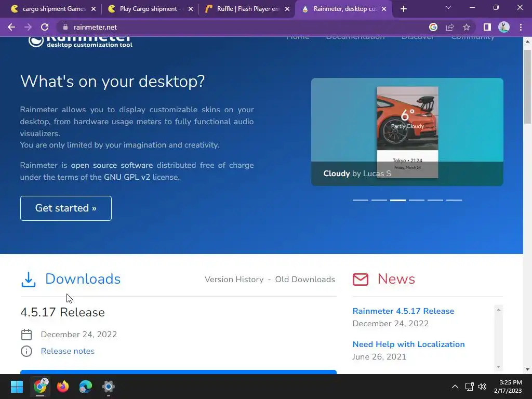Open Settings from the taskbar gear icon
This screenshot has height=399, width=532.
click(108, 387)
